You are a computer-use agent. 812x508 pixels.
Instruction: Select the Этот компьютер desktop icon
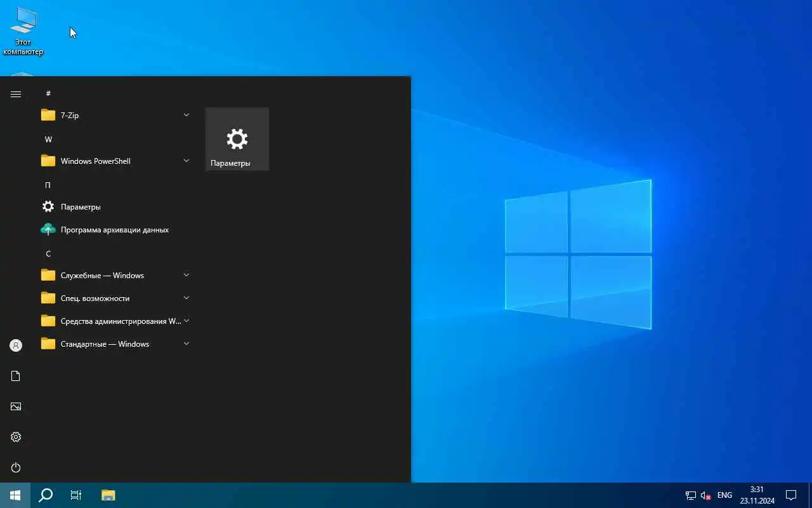pyautogui.click(x=23, y=31)
